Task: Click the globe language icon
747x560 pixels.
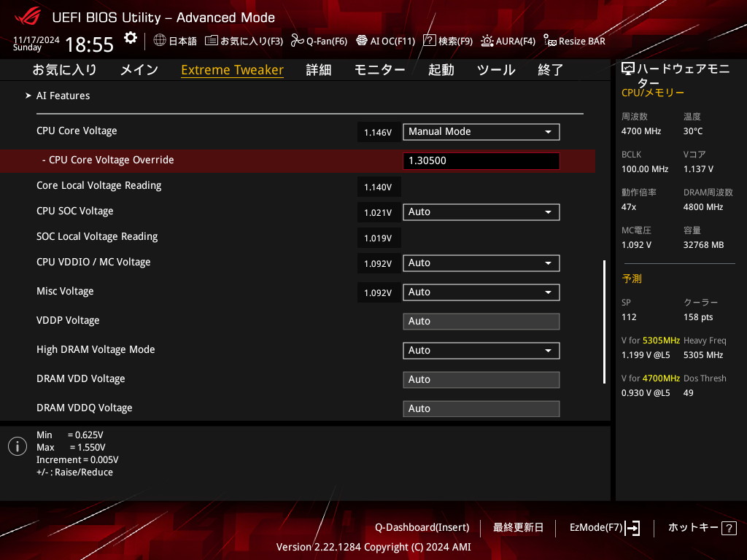Action: (160, 41)
